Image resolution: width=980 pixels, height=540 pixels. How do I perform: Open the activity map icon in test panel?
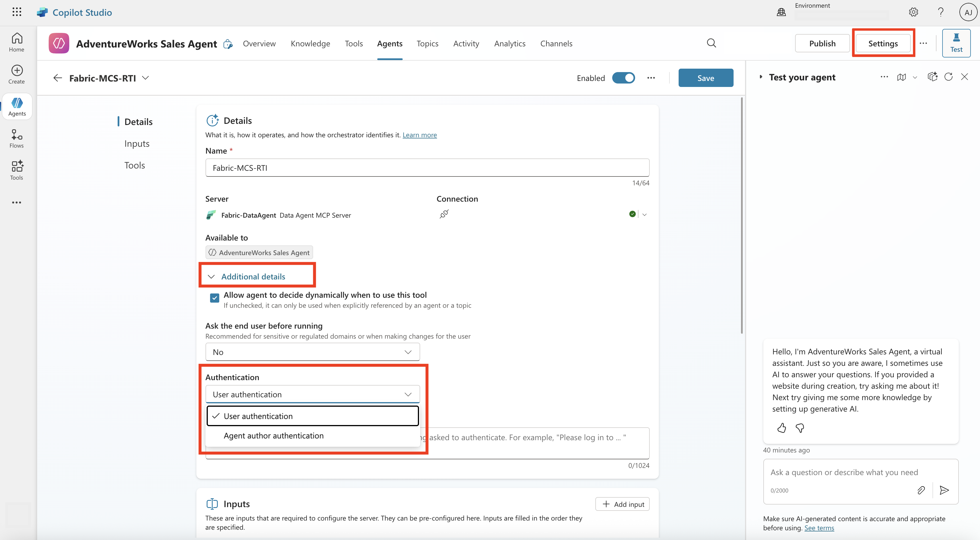901,77
